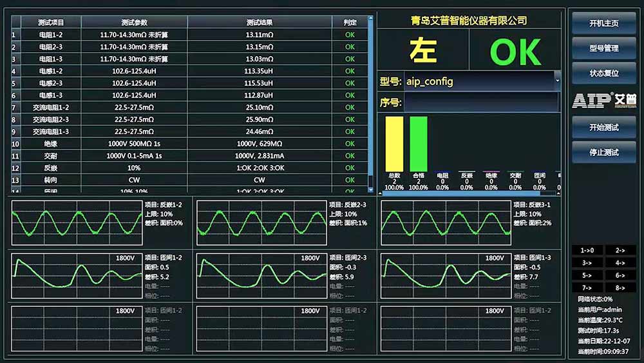Click the 测试结果 column header
Image resolution: width=644 pixels, height=363 pixels.
260,22
